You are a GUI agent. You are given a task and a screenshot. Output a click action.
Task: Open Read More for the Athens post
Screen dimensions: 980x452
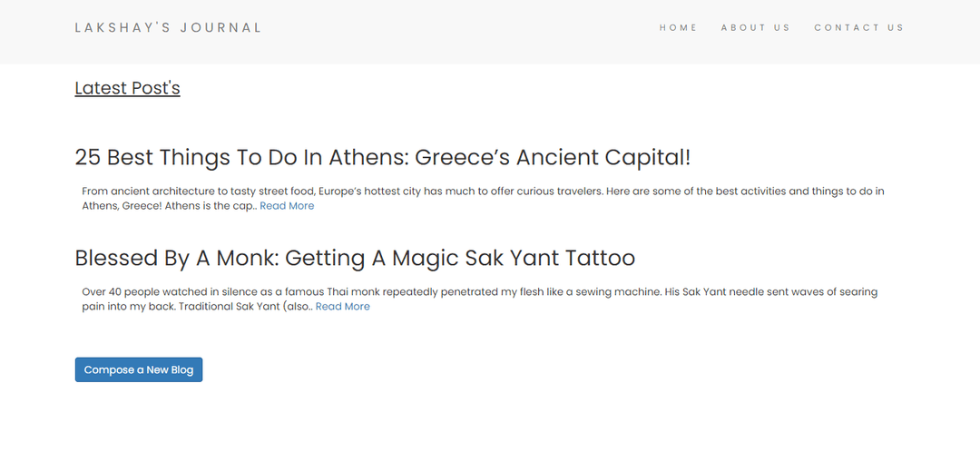pos(287,206)
